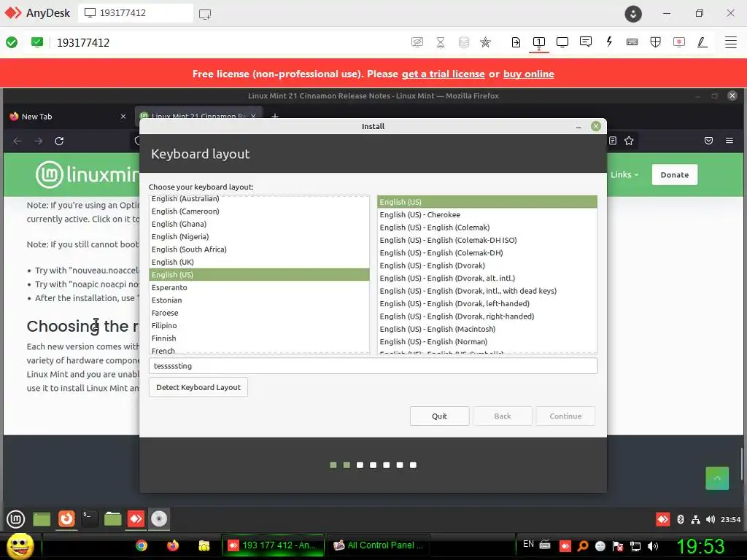The image size is (747, 560).
Task: Select English (South Africa) layout
Action: (259, 249)
